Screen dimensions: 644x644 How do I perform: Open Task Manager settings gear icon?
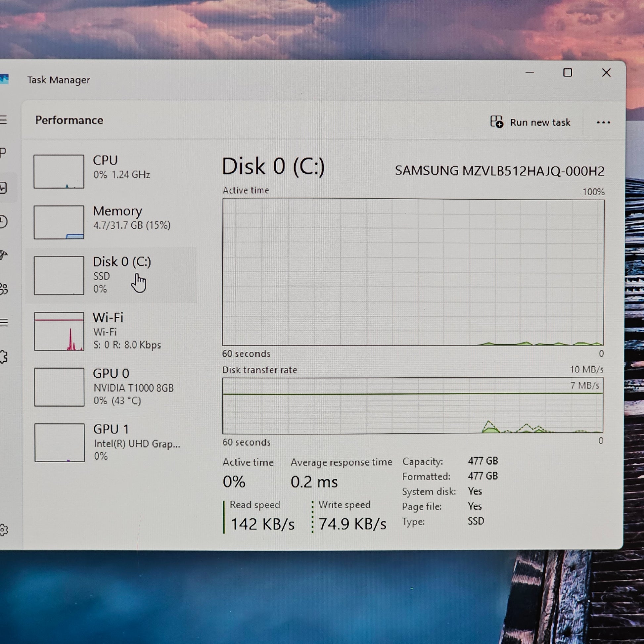coord(3,530)
